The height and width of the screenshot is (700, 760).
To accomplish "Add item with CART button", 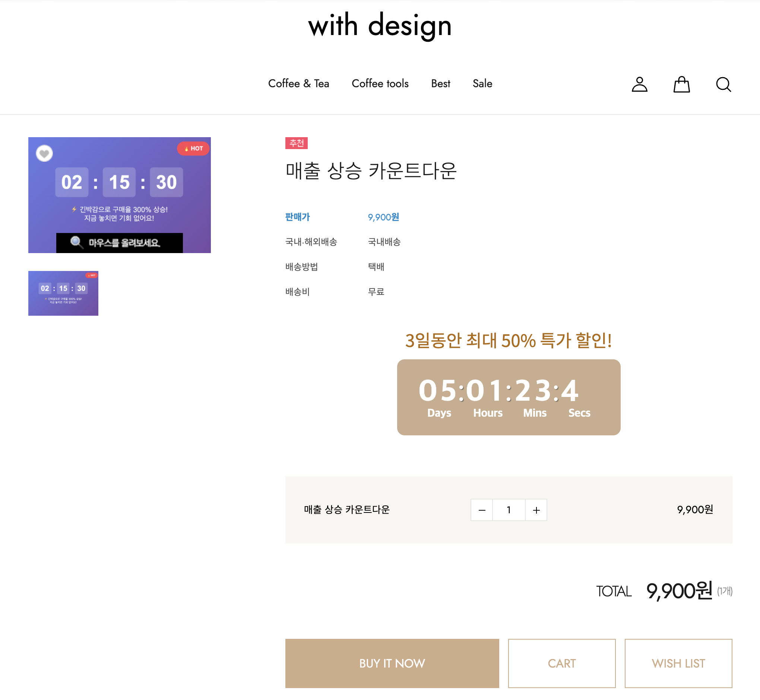I will [x=561, y=663].
